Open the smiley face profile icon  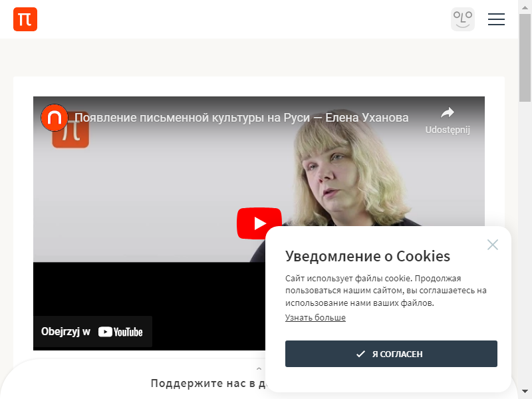[462, 19]
